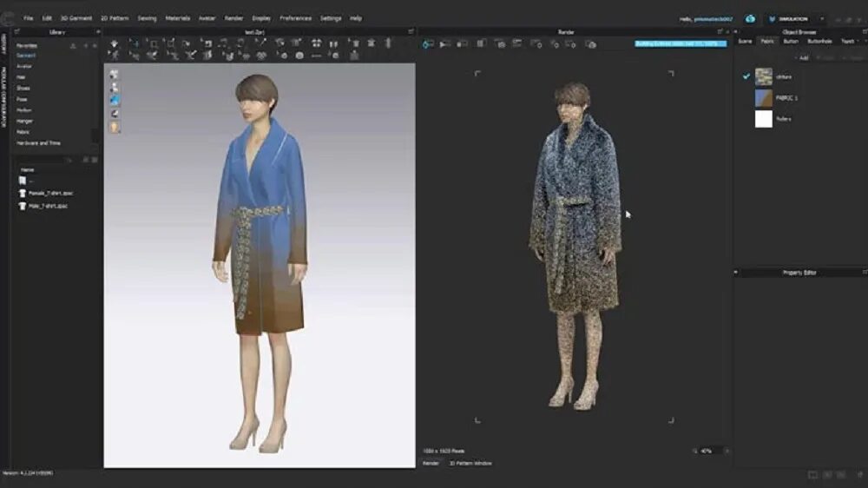
Task: Click the render image properties camera icon
Action: point(500,43)
